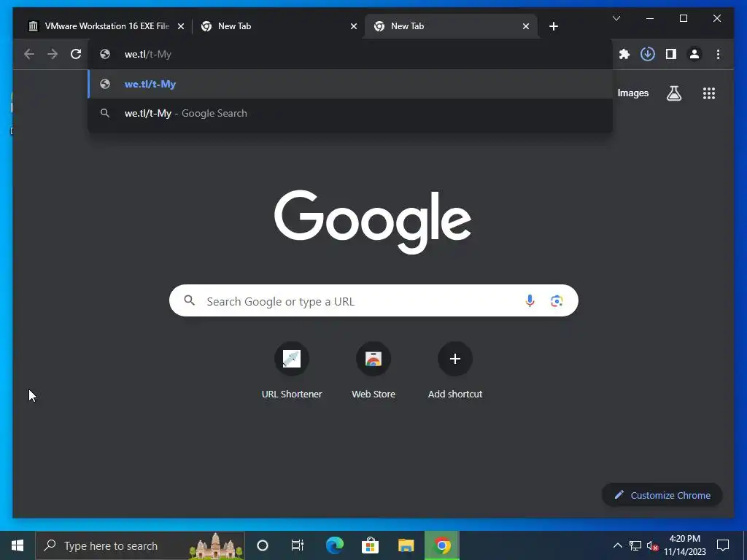Go forward to next page
Image resolution: width=747 pixels, height=560 pixels.
53,54
